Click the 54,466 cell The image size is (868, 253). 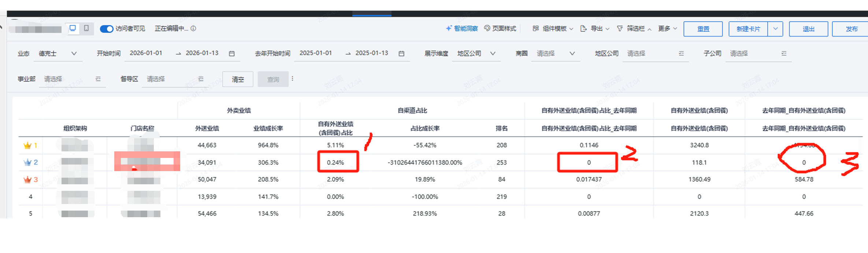point(207,214)
